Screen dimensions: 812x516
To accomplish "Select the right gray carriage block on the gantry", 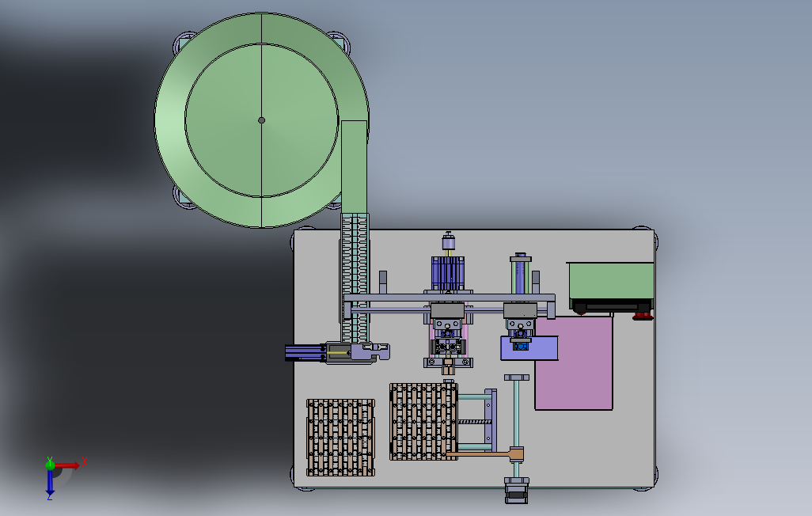I will coord(520,310).
